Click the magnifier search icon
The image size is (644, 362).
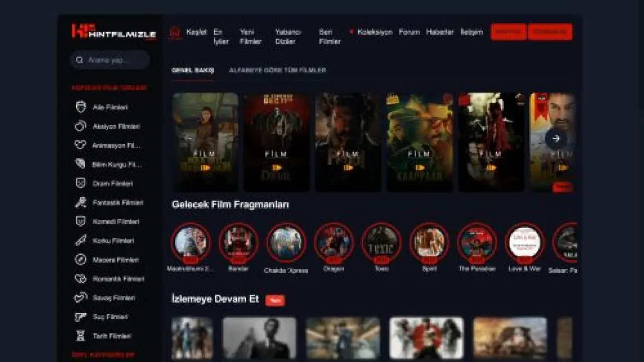pos(79,60)
